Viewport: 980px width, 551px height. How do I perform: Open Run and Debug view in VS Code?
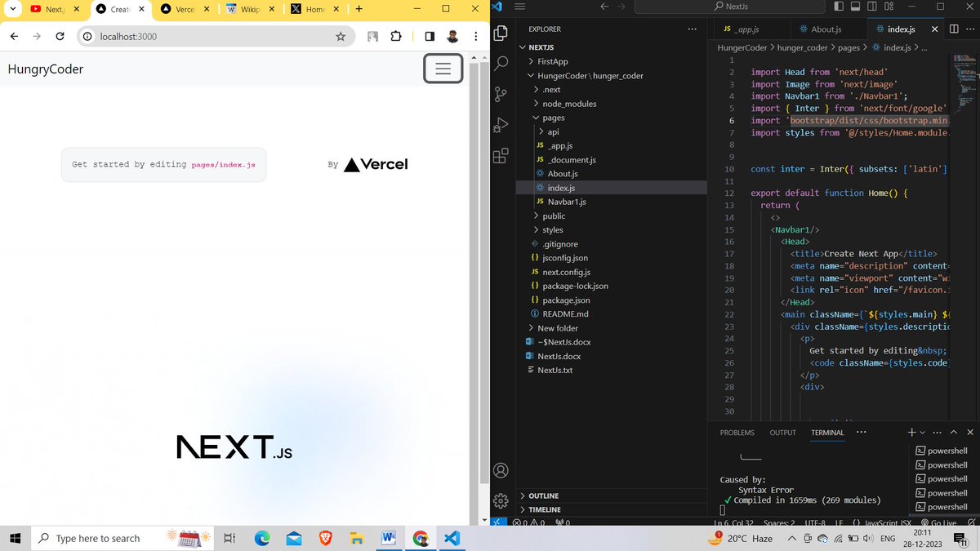point(501,125)
